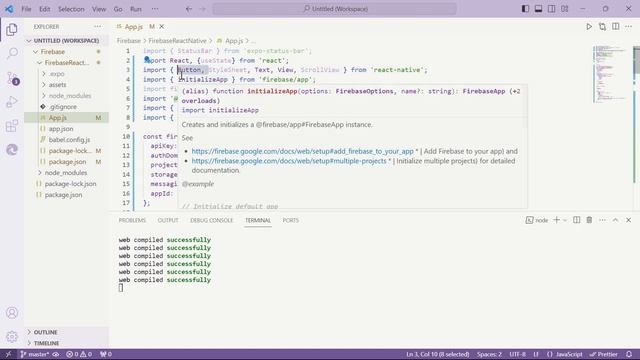Viewport: 640px width, 360px height.
Task: Open the View menu
Action: pyautogui.click(x=99, y=9)
